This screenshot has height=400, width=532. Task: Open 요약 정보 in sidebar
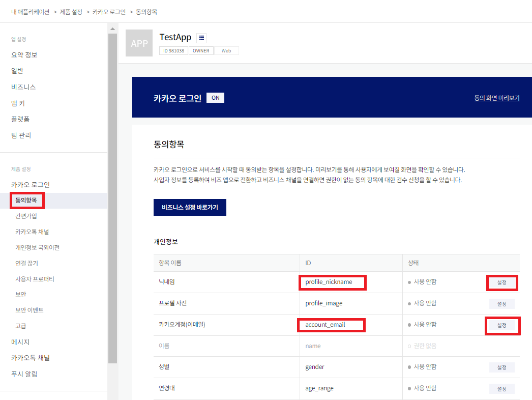click(24, 55)
